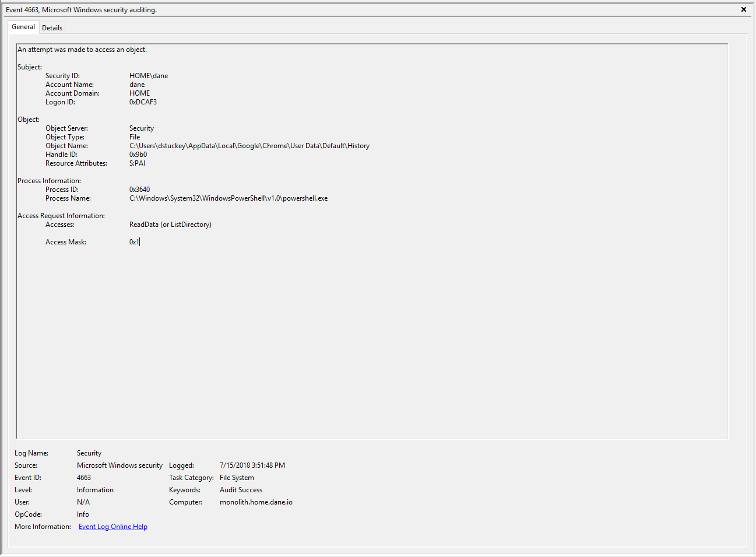
Task: Click the Resource Attributes value S:PAI
Action: pos(137,163)
